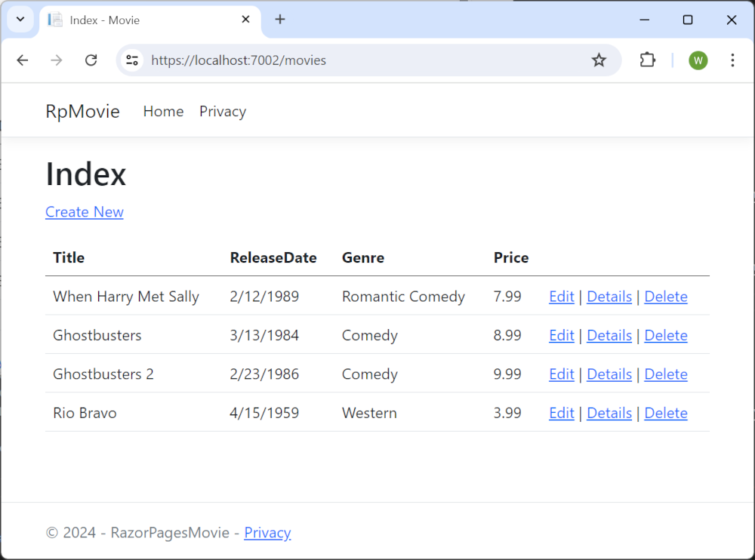Select the Home menu item

pyautogui.click(x=163, y=111)
